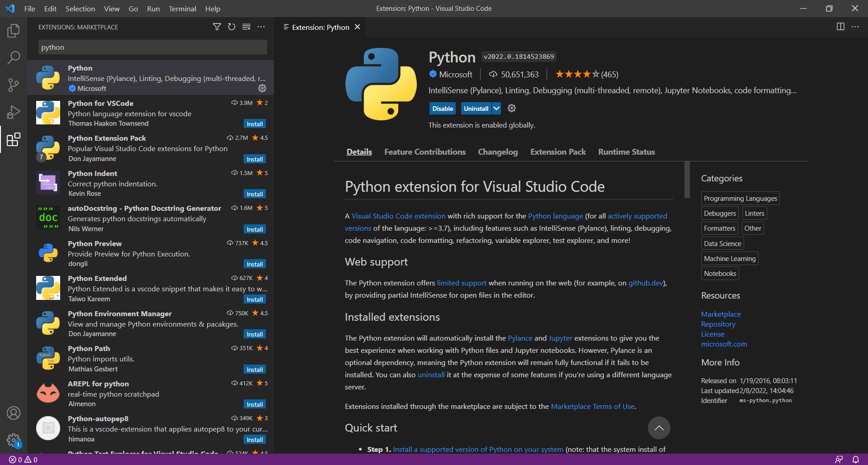Switch to the Feature Contributions tab
Image resolution: width=868 pixels, height=465 pixels.
click(425, 152)
